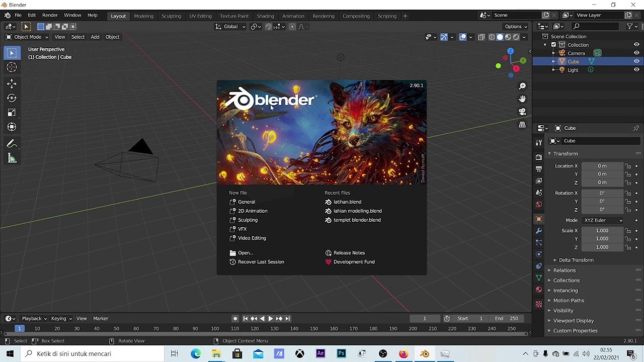Hide Cube with eye icon

point(636,61)
